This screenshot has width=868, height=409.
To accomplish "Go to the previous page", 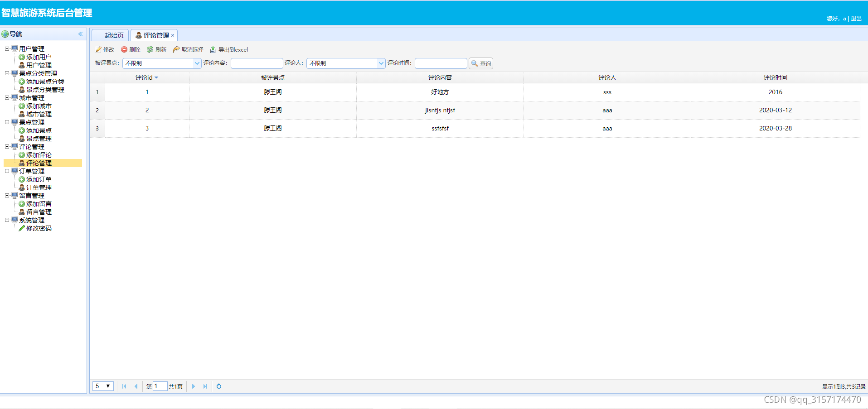I will (136, 386).
